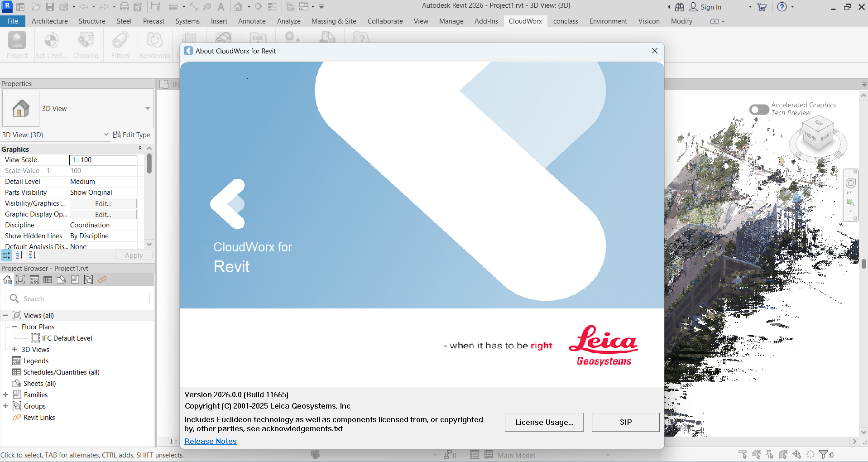868x462 pixels.
Task: Click the Edit Type button
Action: [132, 135]
